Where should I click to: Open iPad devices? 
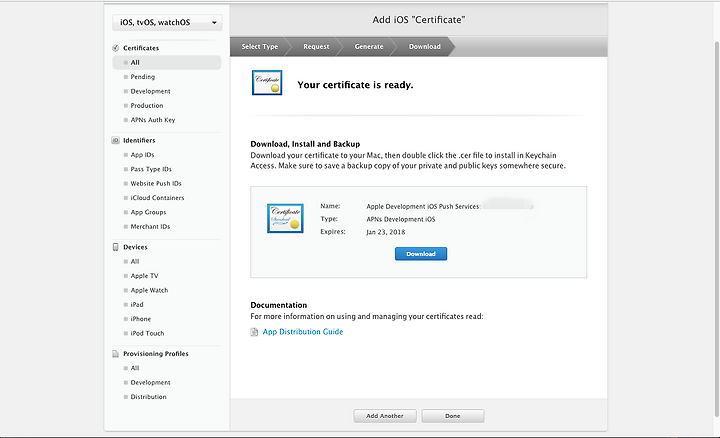point(137,304)
